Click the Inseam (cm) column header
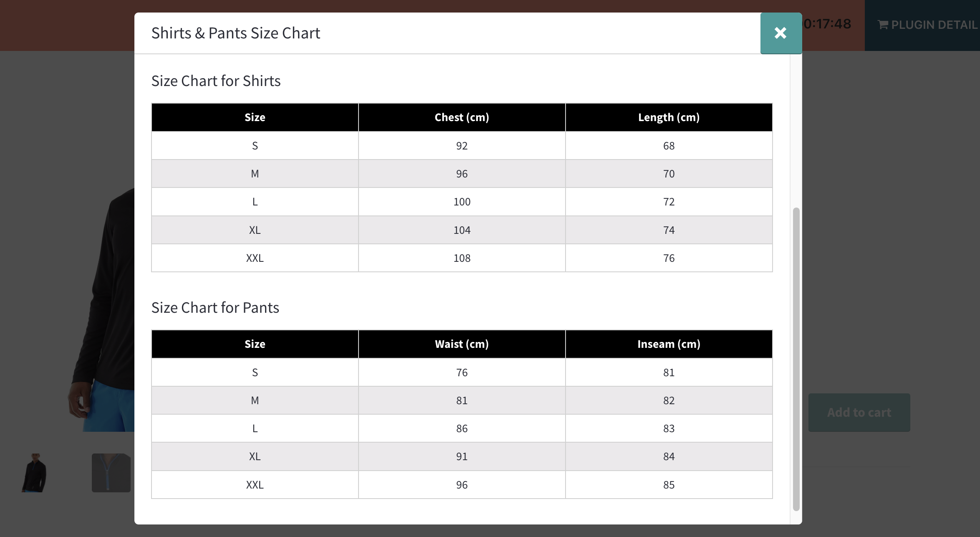This screenshot has width=980, height=537. pos(668,344)
